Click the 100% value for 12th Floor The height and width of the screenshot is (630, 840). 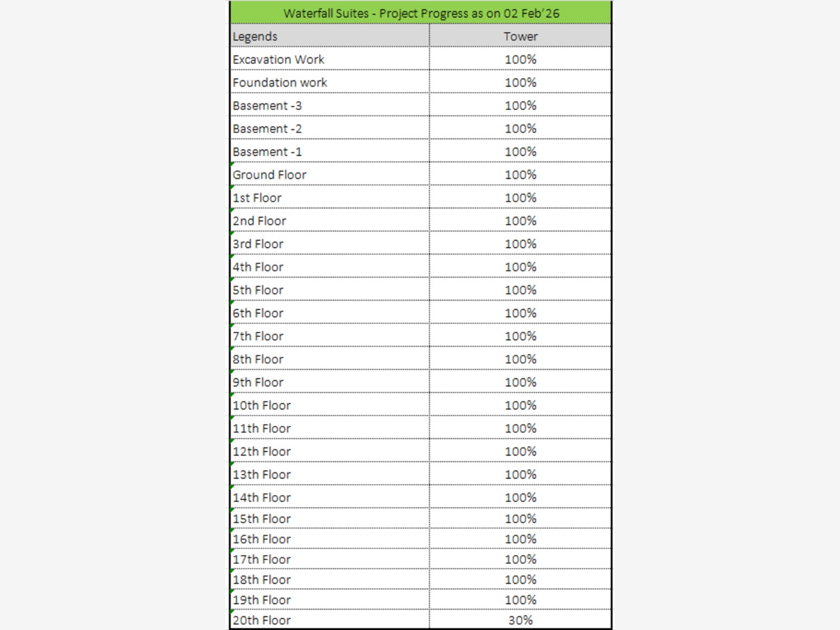pos(520,451)
